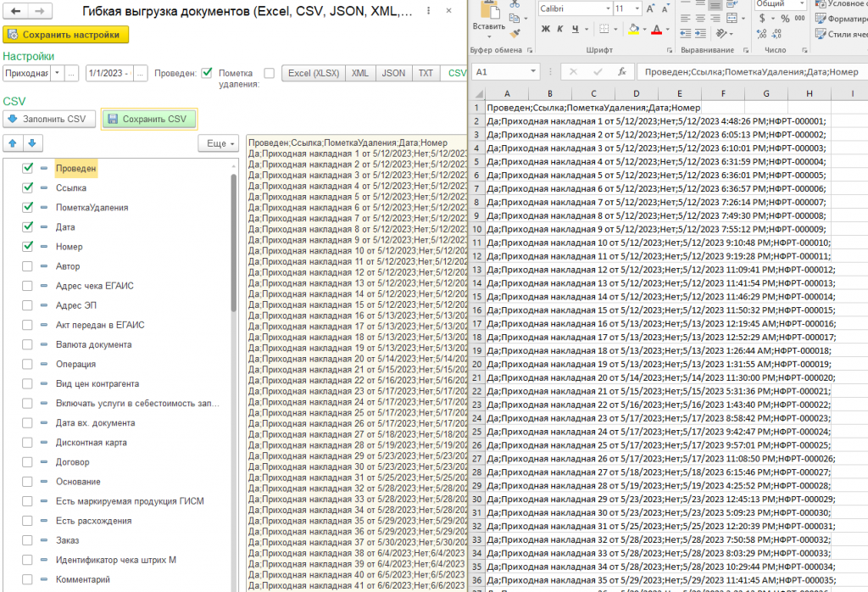This screenshot has height=592, width=868.
Task: Switch to the XML tab
Action: pos(360,73)
